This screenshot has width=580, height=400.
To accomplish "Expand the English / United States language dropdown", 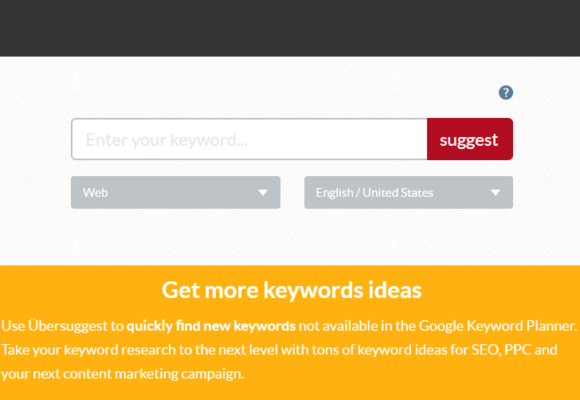I will click(408, 192).
